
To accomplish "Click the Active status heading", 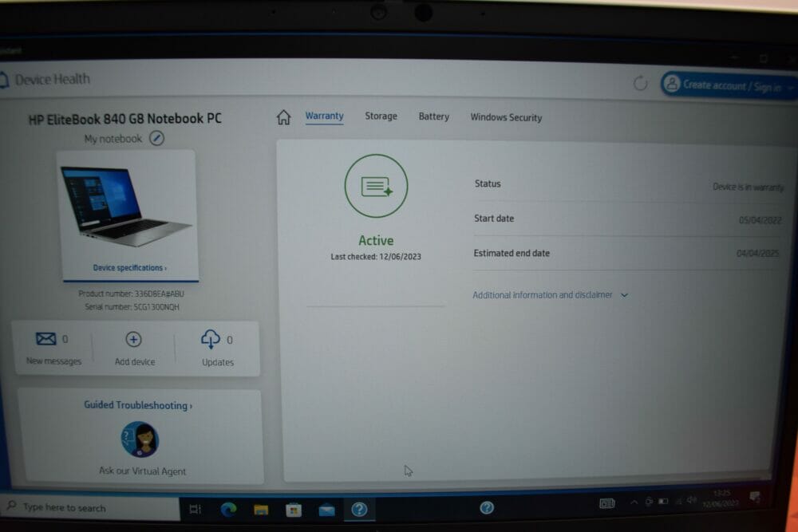I will 376,241.
